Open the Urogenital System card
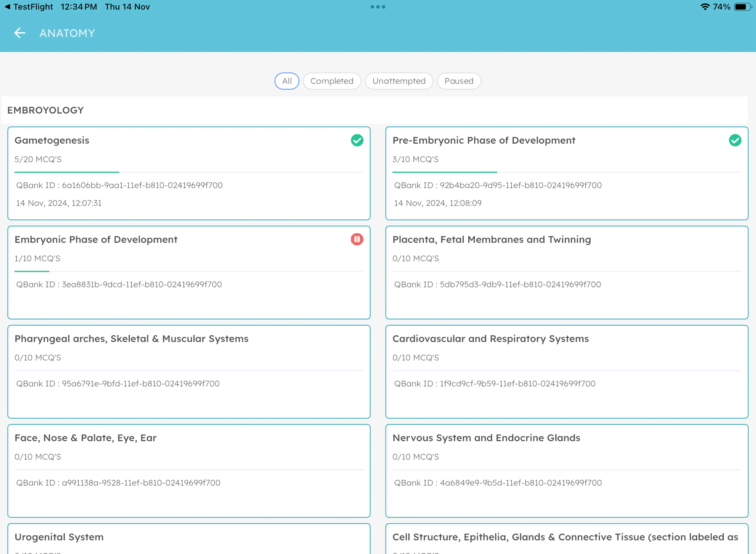The height and width of the screenshot is (554, 756). point(189,539)
